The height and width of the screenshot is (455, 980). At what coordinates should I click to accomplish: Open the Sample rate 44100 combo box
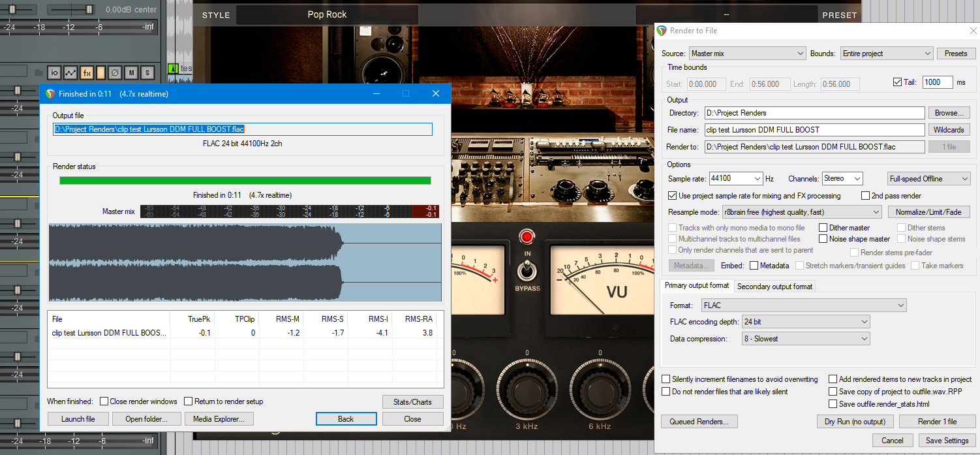pyautogui.click(x=735, y=178)
